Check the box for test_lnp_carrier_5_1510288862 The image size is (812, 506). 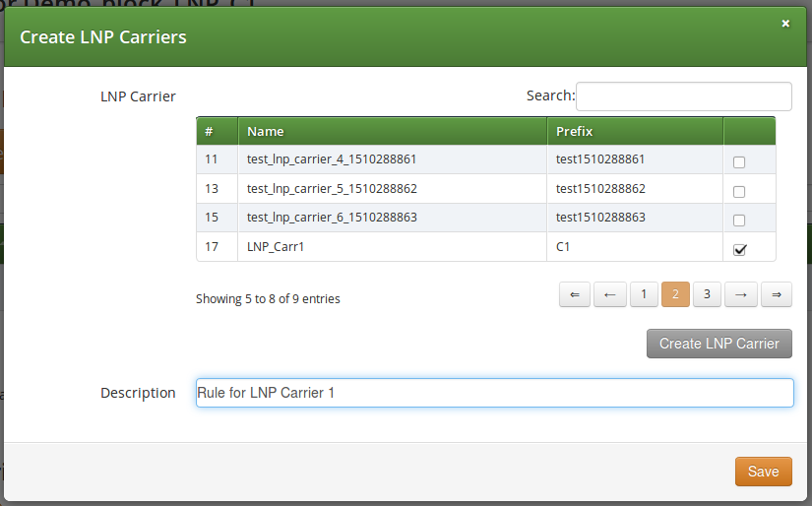point(739,192)
